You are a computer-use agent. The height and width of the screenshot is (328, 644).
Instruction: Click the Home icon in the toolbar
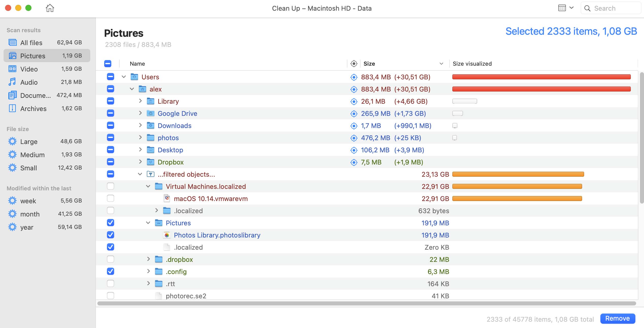[50, 8]
